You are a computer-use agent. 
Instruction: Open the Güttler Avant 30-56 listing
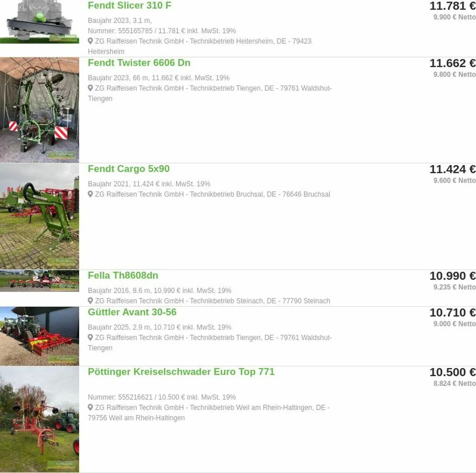point(132,312)
